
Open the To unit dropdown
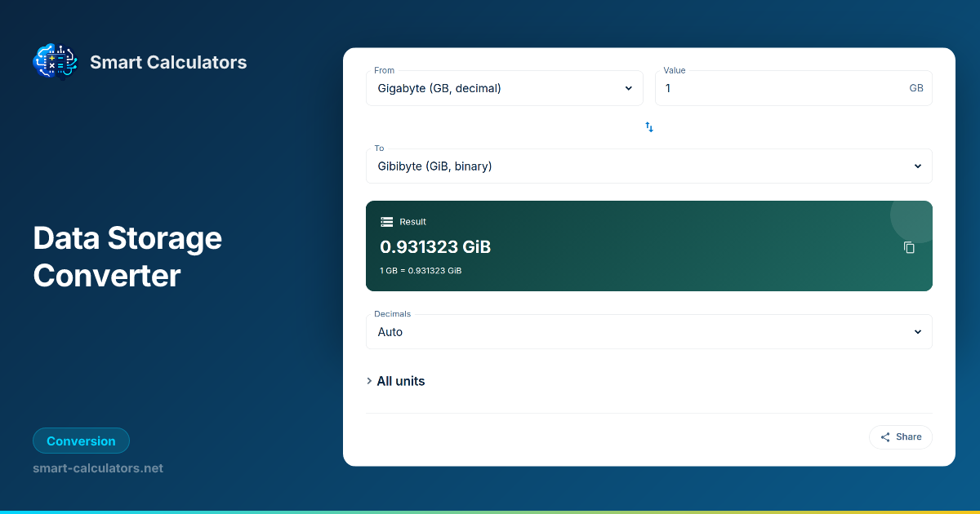click(649, 166)
